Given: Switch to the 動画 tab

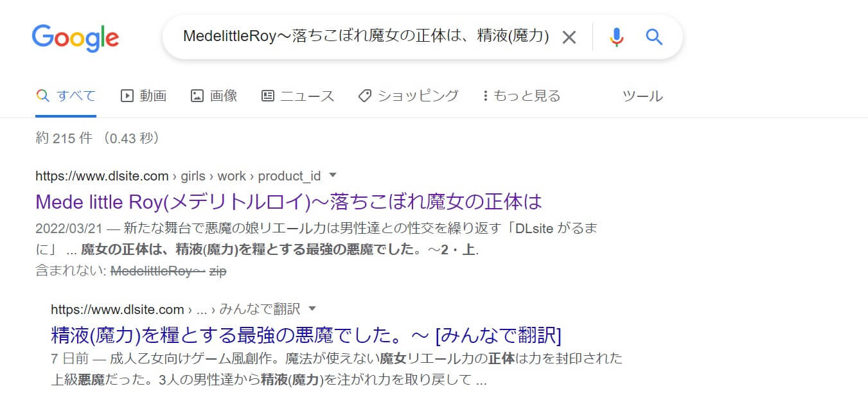Looking at the screenshot, I should [x=144, y=96].
